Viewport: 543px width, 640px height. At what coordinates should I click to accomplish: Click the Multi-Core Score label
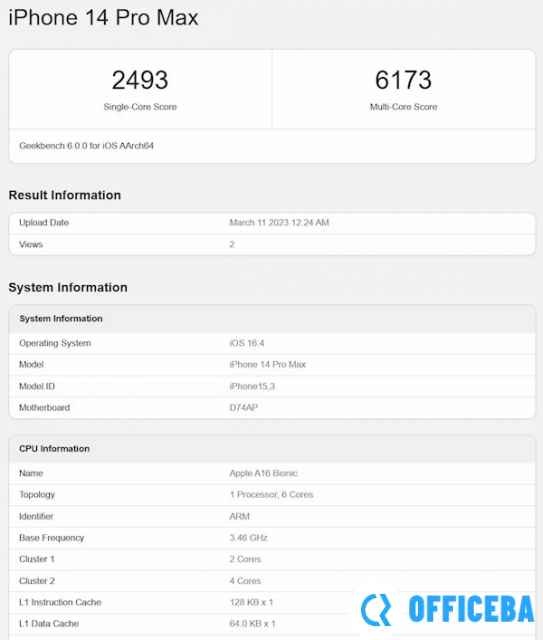[x=403, y=107]
